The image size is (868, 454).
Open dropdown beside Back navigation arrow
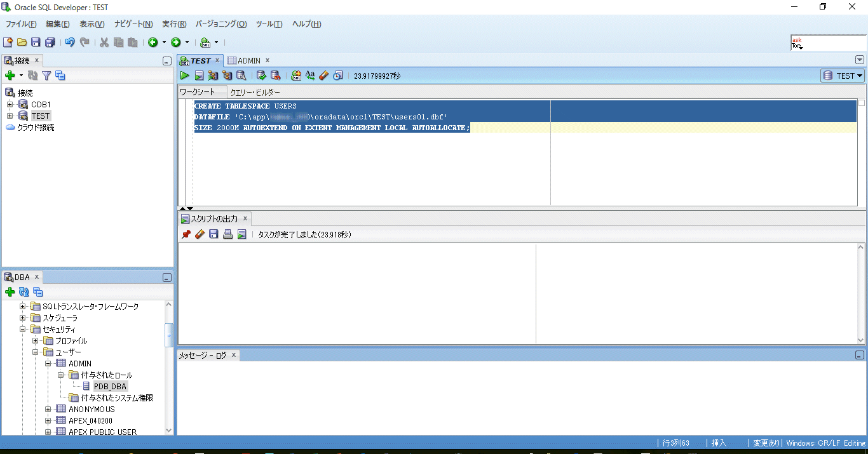(x=164, y=43)
